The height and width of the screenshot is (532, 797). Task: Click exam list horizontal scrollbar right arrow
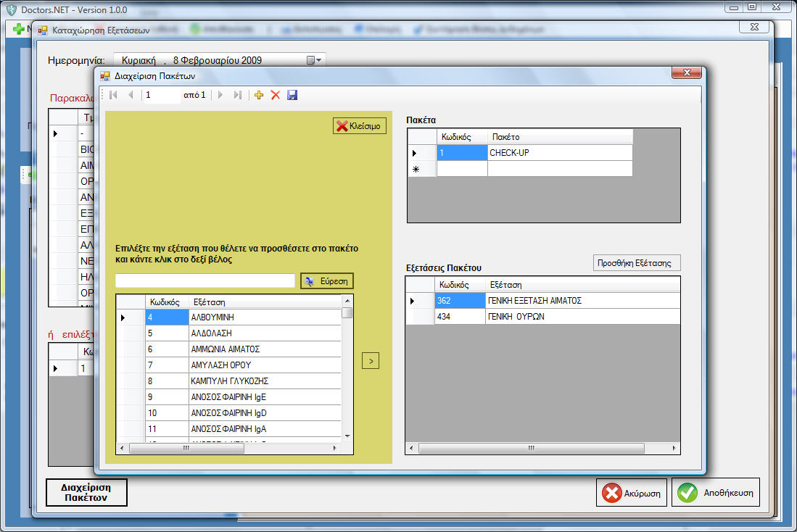tap(334, 448)
